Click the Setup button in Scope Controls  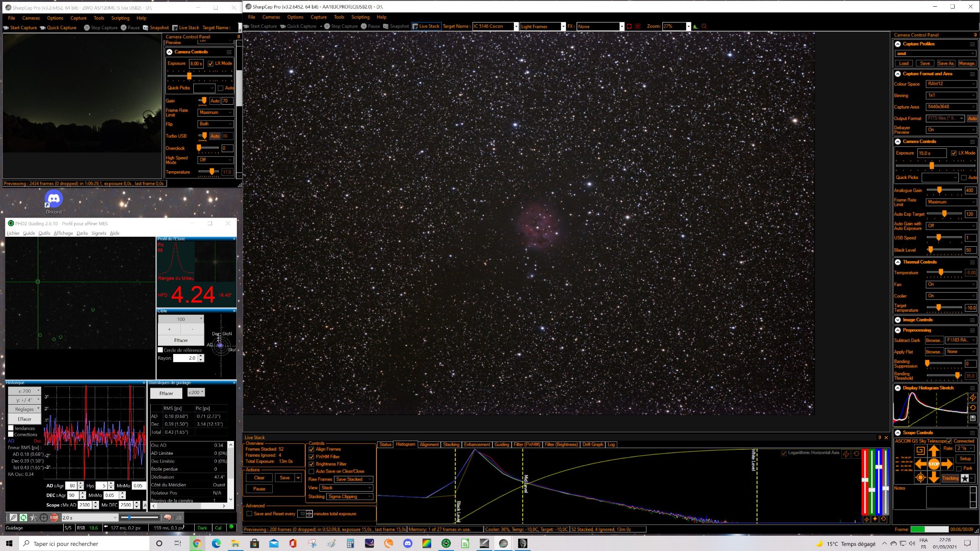(x=965, y=459)
